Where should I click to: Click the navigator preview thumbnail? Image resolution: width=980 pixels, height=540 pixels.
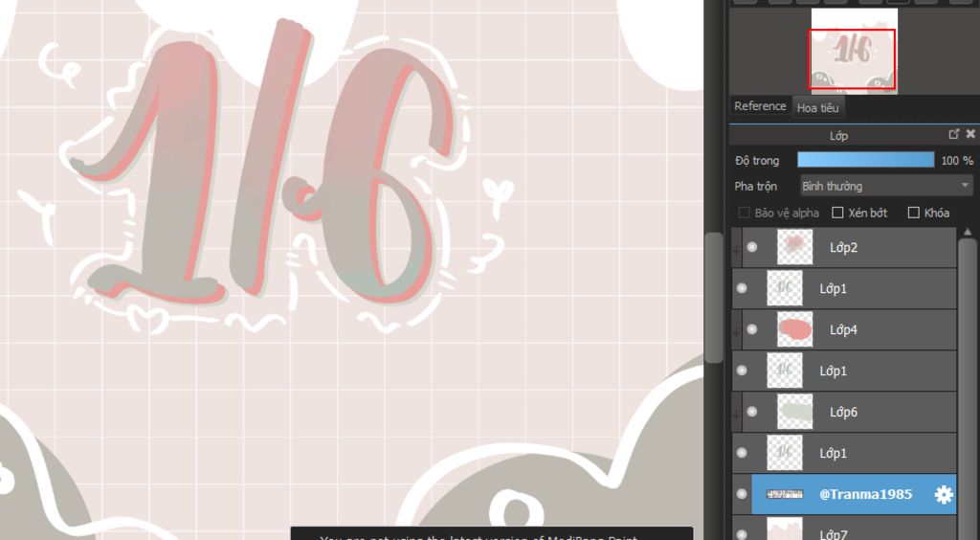click(x=855, y=52)
